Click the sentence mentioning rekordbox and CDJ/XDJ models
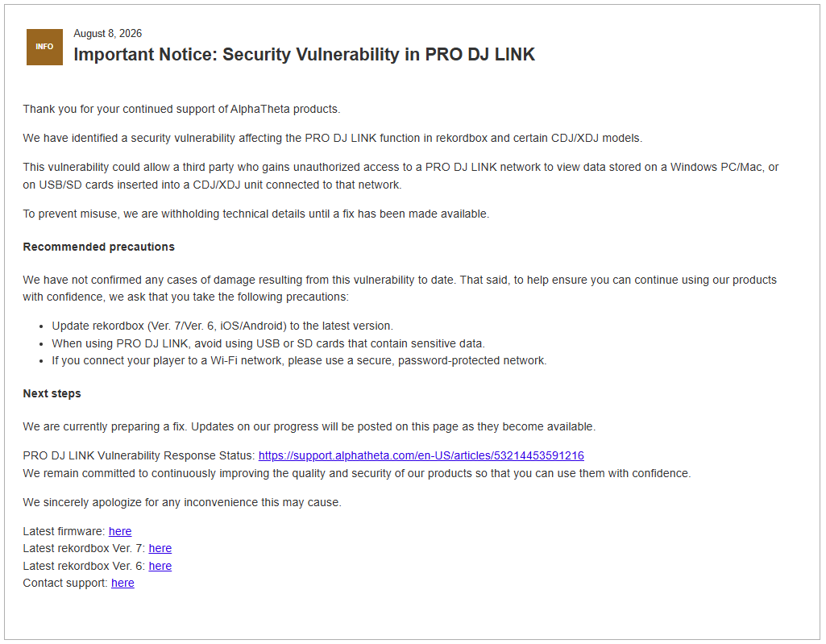 [x=332, y=138]
